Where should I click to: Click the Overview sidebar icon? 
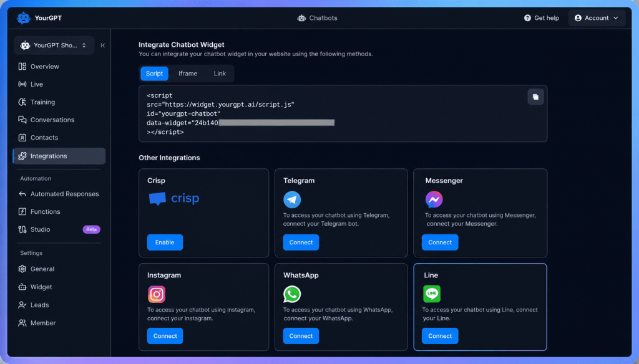(22, 66)
